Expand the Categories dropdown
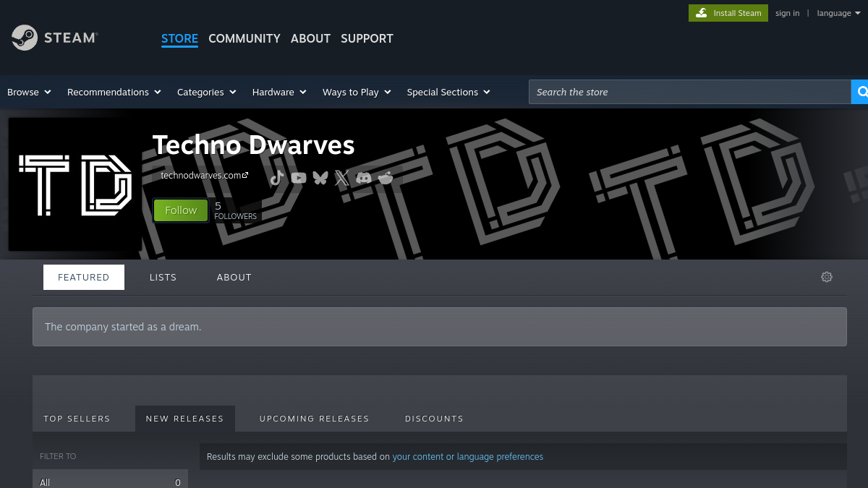868x488 pixels. 206,92
